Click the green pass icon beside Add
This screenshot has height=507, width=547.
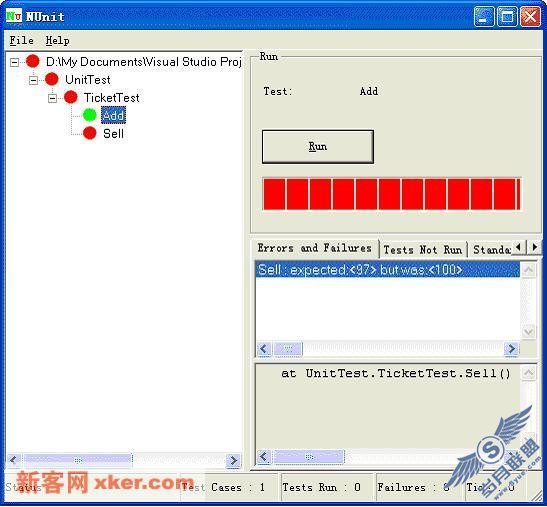tap(90, 115)
